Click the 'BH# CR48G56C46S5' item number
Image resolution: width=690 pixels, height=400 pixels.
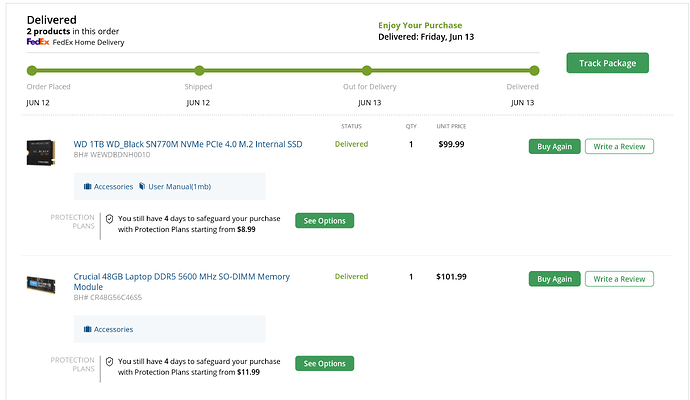click(108, 297)
